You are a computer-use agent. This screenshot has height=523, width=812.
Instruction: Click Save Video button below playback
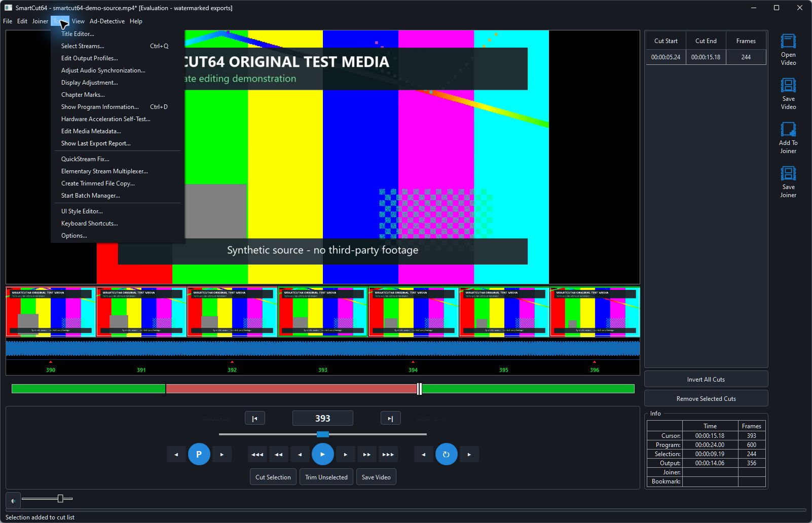[376, 477]
